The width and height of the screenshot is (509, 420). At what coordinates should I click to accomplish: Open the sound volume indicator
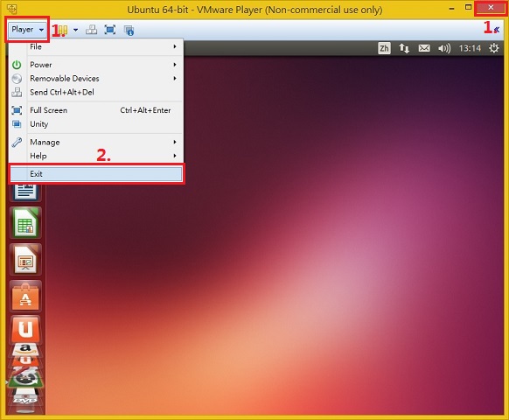point(444,48)
